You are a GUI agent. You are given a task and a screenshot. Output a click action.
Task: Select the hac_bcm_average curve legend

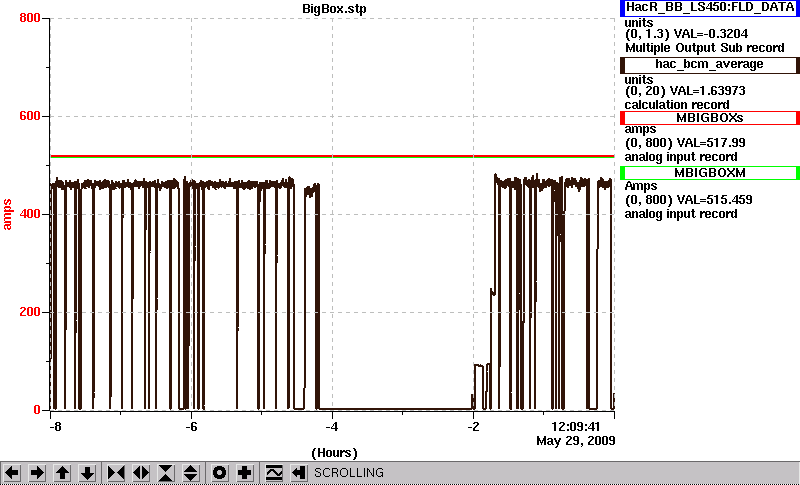710,64
